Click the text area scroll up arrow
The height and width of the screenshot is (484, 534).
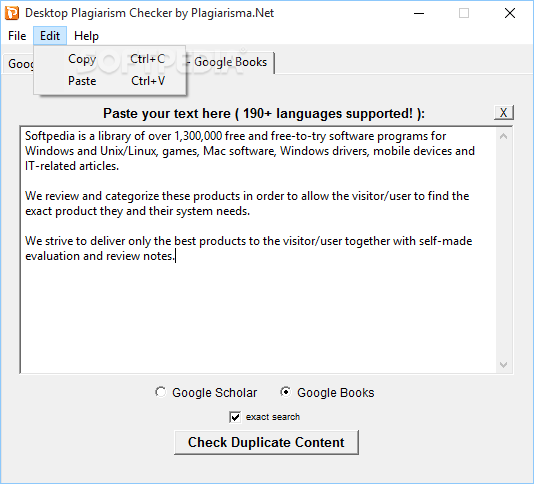(504, 137)
